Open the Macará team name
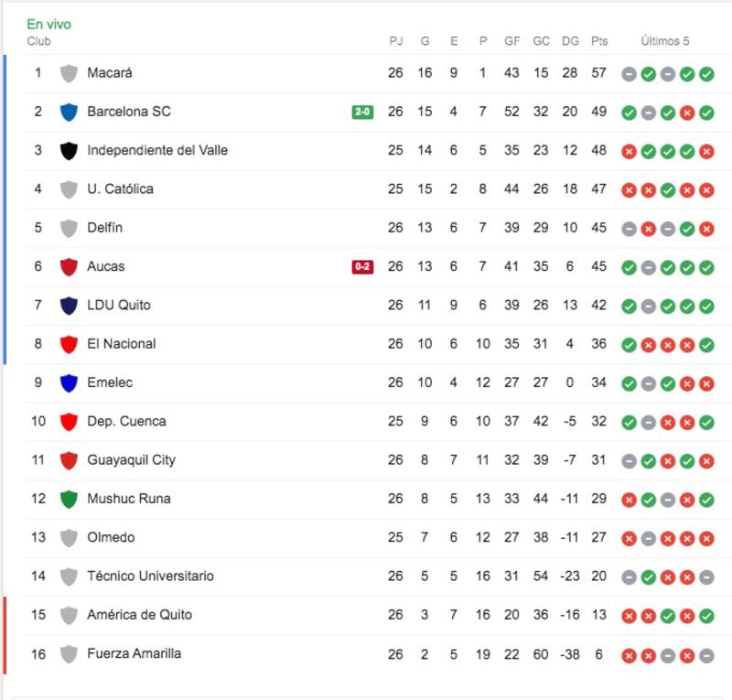 110,73
